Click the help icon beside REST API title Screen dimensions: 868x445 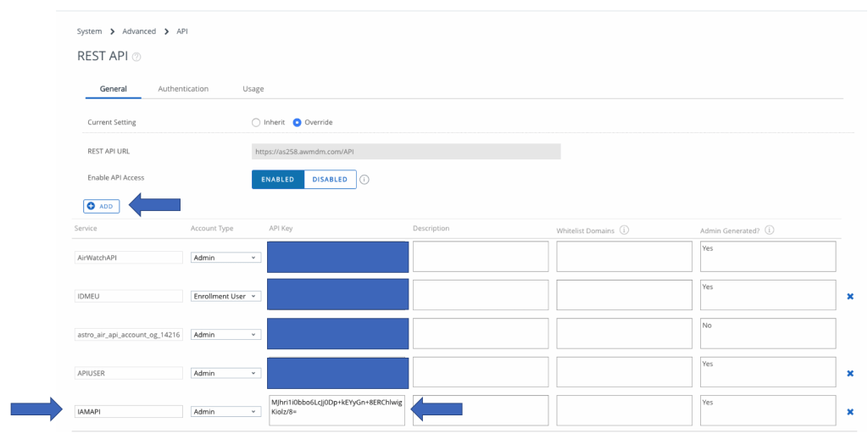coord(136,57)
